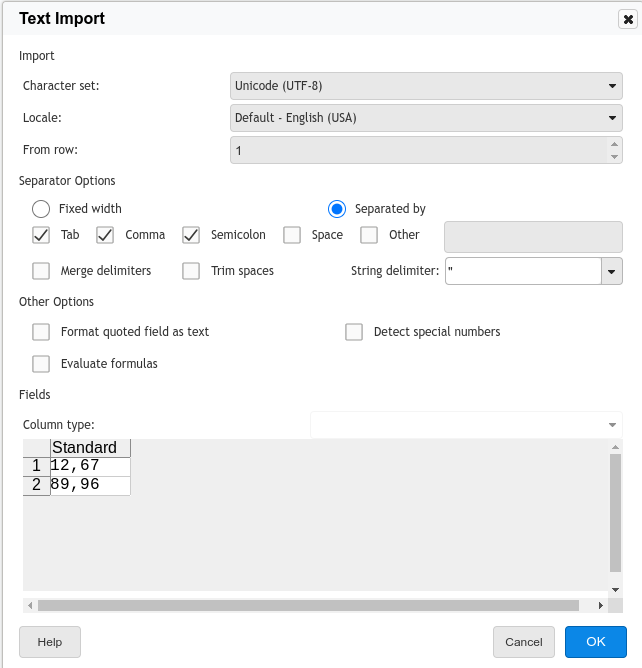
Task: Enable the Space separator checkbox
Action: click(x=292, y=235)
